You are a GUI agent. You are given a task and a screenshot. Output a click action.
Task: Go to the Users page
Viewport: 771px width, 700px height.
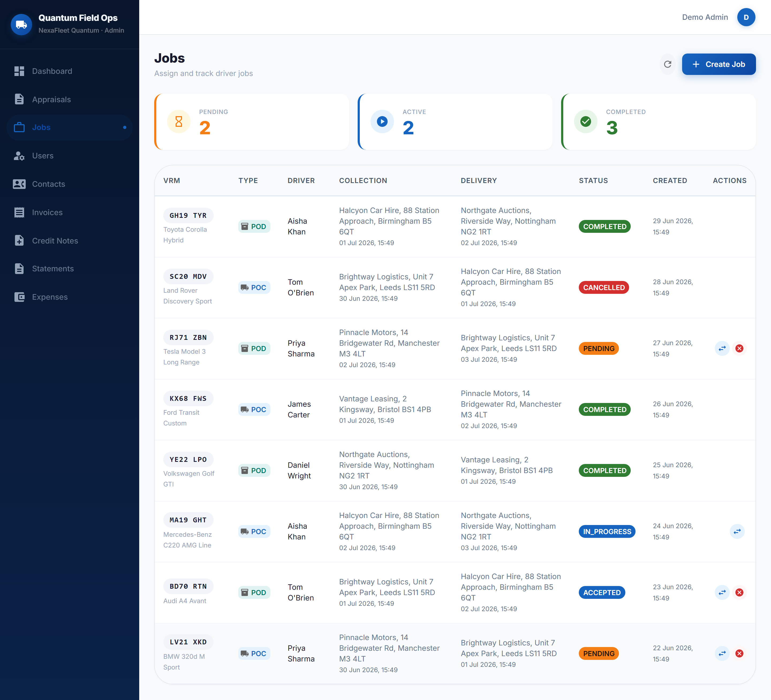click(x=70, y=155)
